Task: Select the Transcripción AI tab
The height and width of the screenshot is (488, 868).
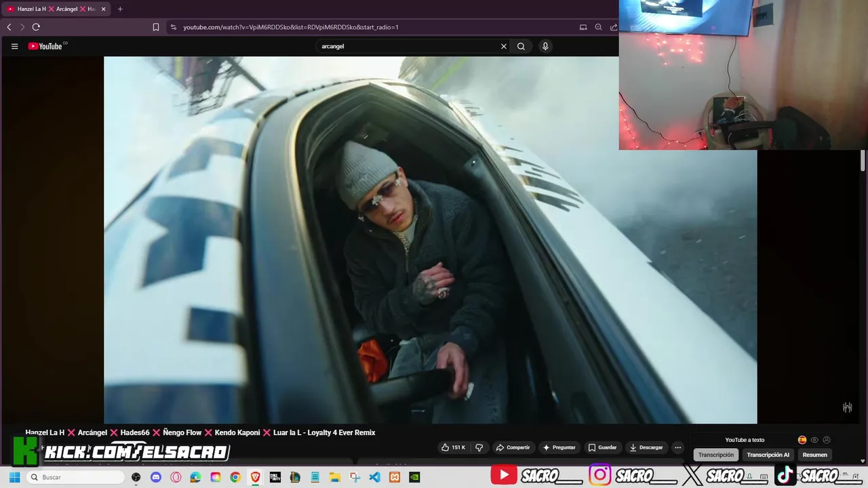Action: pos(768,455)
